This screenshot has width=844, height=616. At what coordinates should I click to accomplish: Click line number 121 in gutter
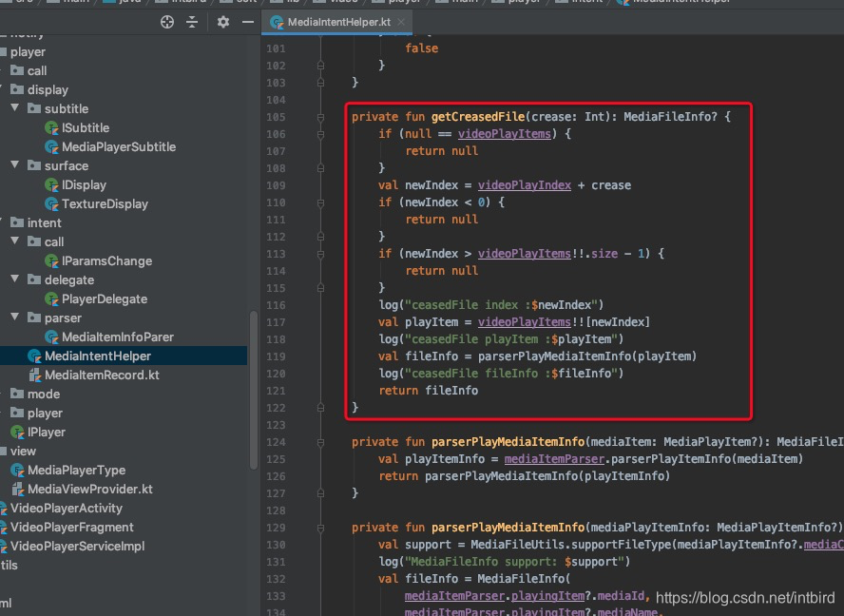(276, 391)
